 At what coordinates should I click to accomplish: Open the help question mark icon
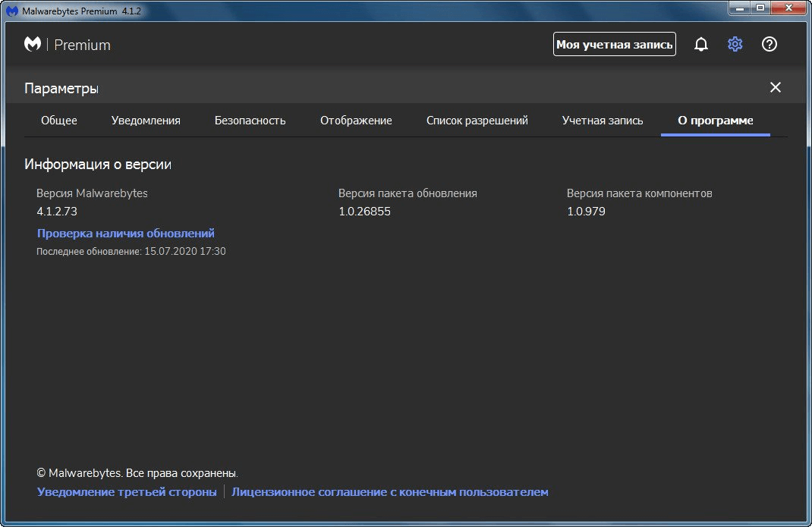point(769,45)
